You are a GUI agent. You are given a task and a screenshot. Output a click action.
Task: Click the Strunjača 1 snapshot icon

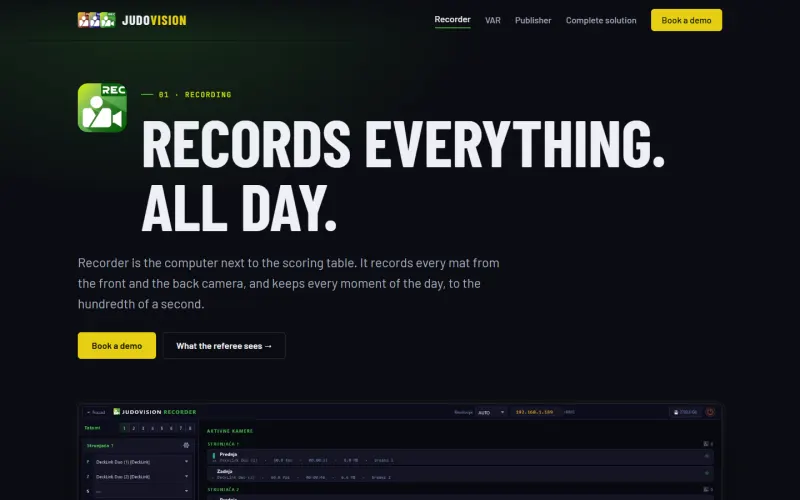pos(708,444)
